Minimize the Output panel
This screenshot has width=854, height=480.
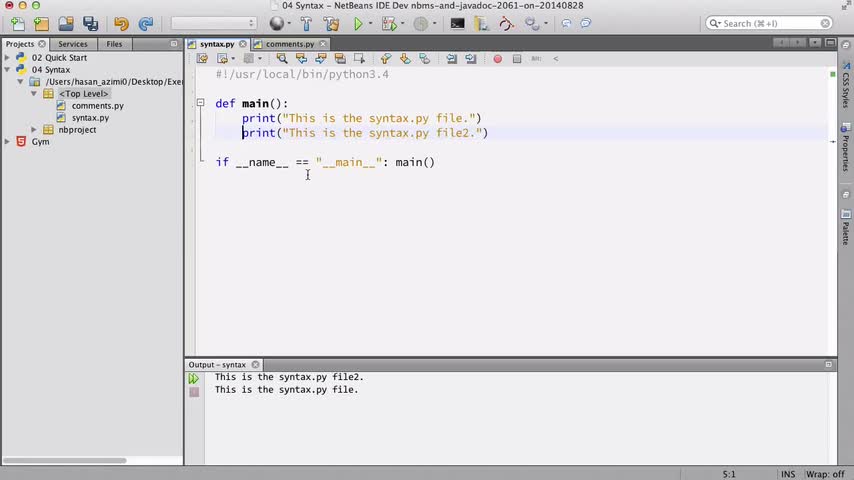click(x=828, y=364)
